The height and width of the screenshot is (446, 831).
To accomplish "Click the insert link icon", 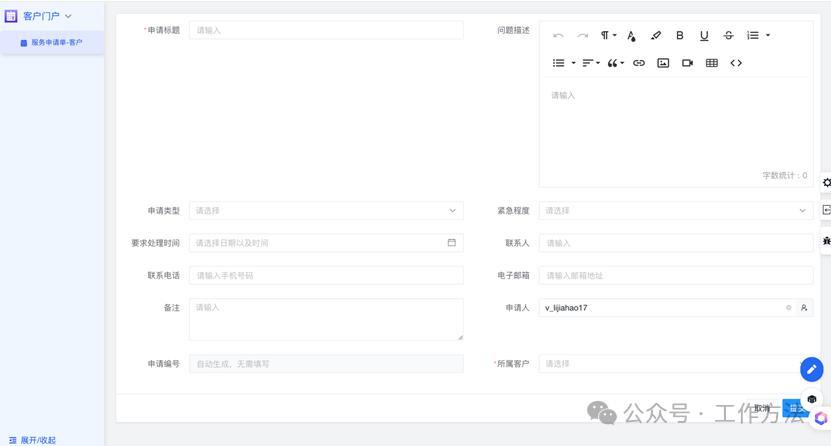I will click(x=639, y=63).
